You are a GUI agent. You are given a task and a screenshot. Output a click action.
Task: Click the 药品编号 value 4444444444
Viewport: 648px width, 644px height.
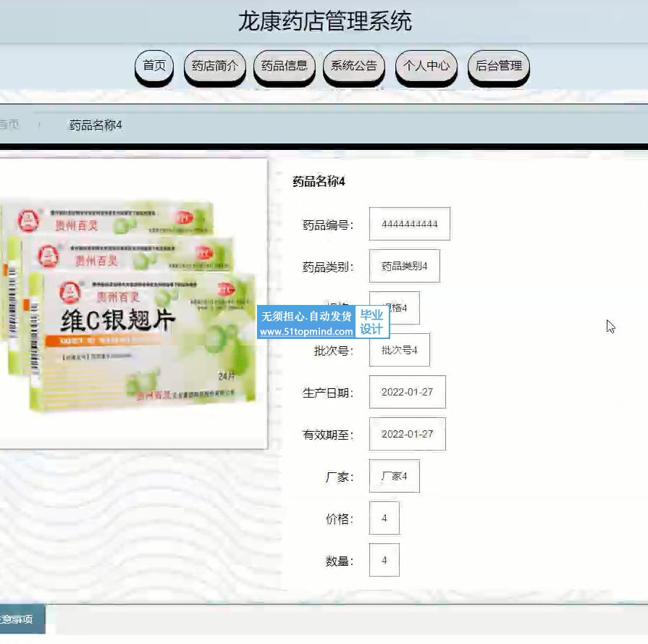pos(410,224)
